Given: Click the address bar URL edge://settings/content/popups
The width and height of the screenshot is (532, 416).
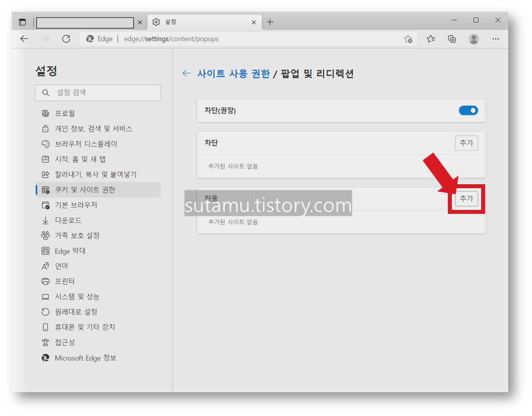Looking at the screenshot, I should 171,39.
